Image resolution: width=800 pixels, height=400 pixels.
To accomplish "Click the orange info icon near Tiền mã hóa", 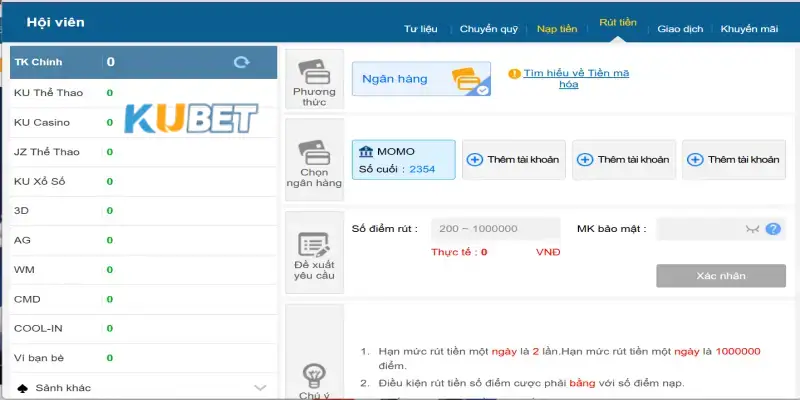I will point(514,74).
